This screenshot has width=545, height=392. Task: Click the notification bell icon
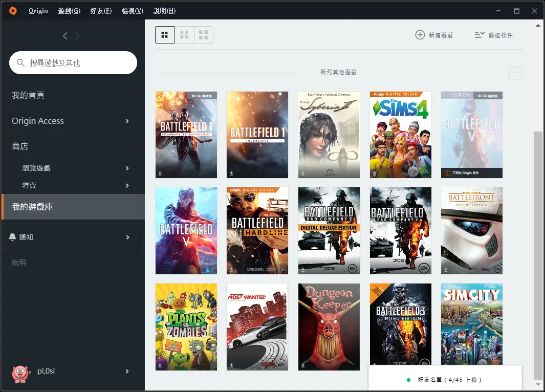coord(12,237)
